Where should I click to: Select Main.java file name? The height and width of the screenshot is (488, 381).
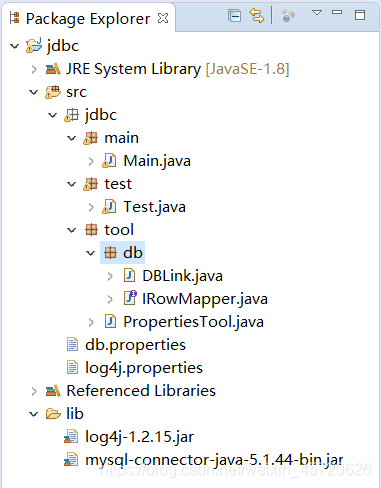point(157,161)
